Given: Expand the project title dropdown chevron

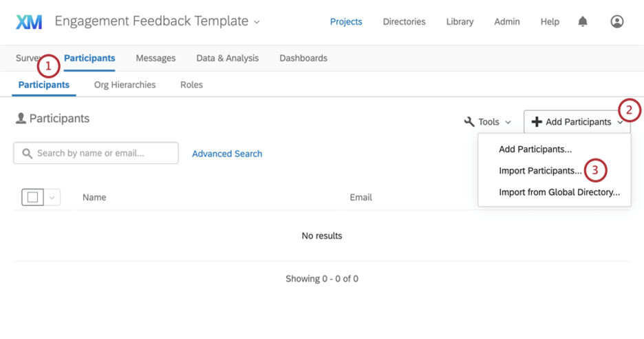Looking at the screenshot, I should [x=257, y=23].
